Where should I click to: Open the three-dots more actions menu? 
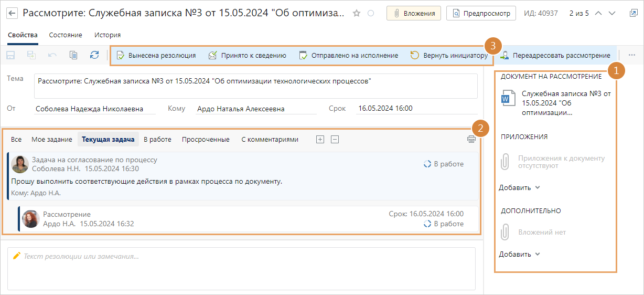tap(631, 55)
